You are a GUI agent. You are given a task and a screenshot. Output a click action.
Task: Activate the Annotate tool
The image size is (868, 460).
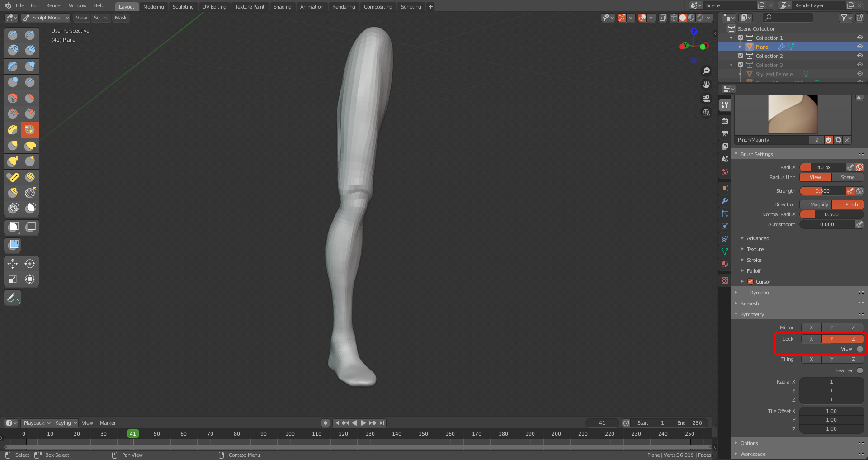click(x=13, y=298)
